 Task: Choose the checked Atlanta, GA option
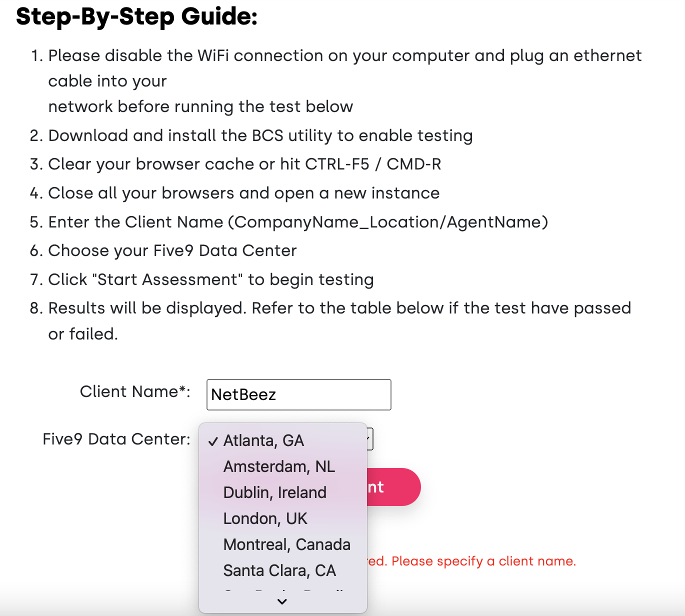point(283,440)
